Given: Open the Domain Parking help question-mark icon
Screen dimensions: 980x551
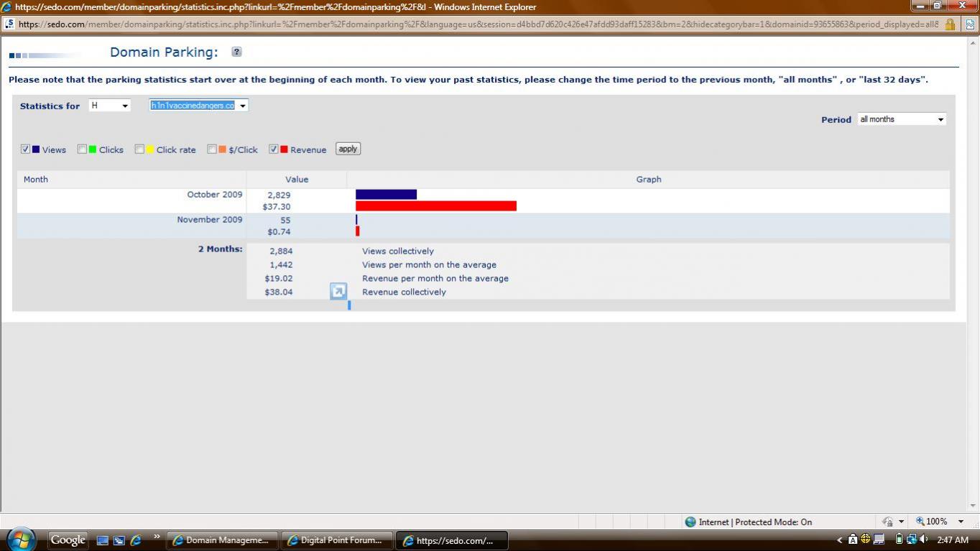Looking at the screenshot, I should click(x=237, y=52).
